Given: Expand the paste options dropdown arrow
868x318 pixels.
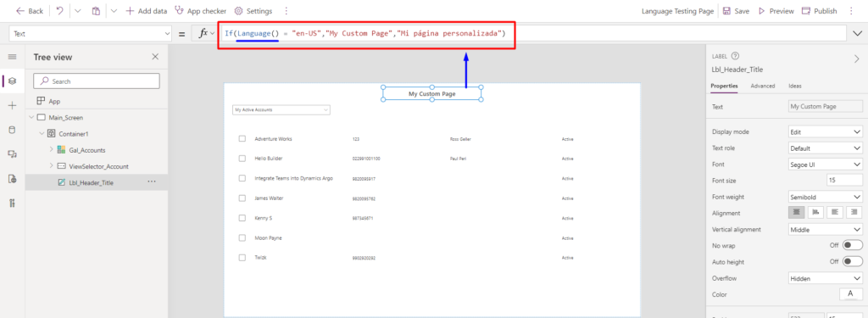Looking at the screenshot, I should pos(114,11).
